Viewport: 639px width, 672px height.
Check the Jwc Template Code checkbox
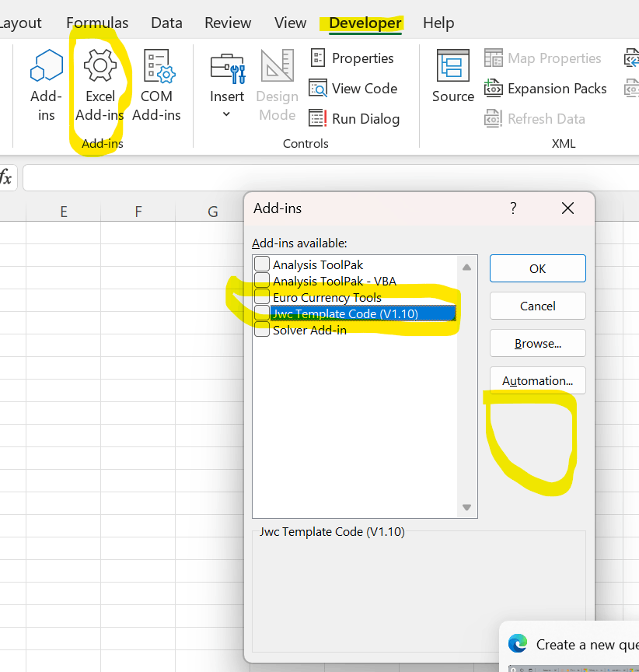262,313
